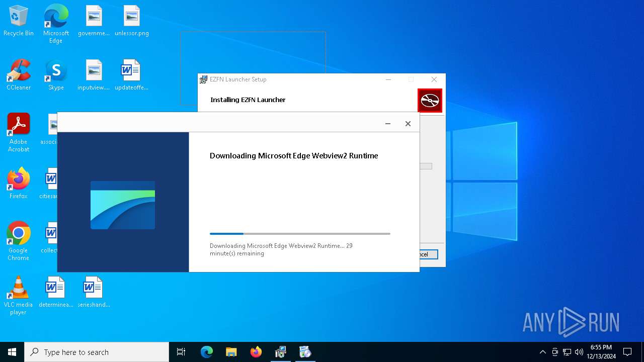Select the updateoffe... Word document on the desktop

131,75
